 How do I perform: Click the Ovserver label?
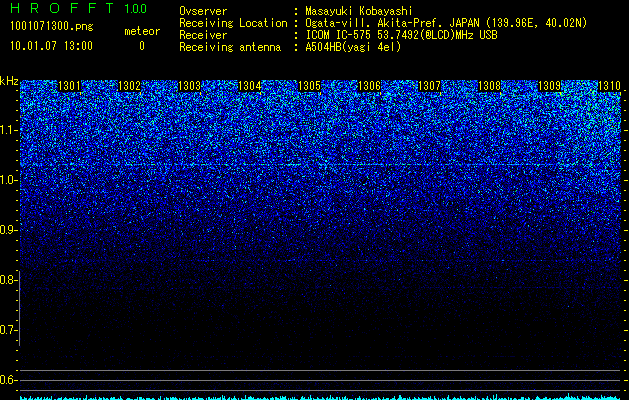[203, 11]
